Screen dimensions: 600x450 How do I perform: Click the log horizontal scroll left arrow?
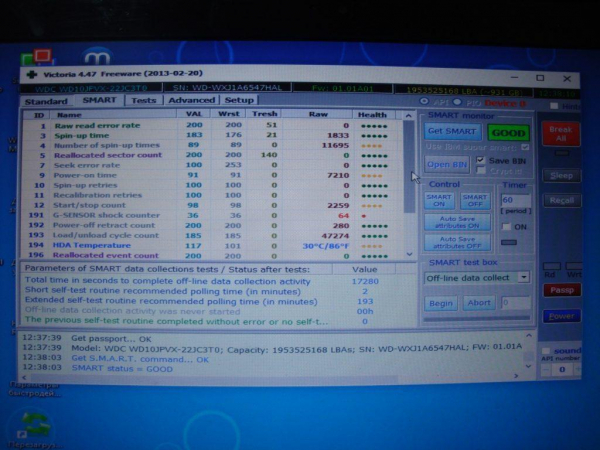(24, 377)
